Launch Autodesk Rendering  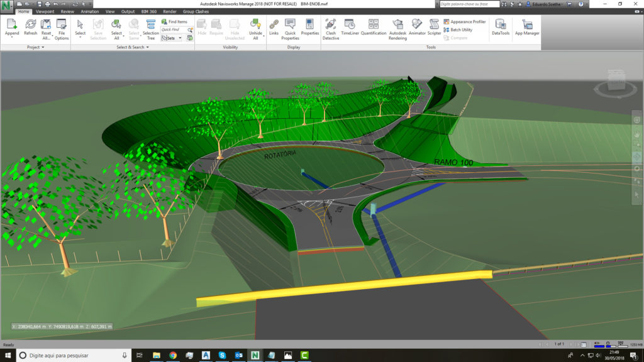coord(397,29)
